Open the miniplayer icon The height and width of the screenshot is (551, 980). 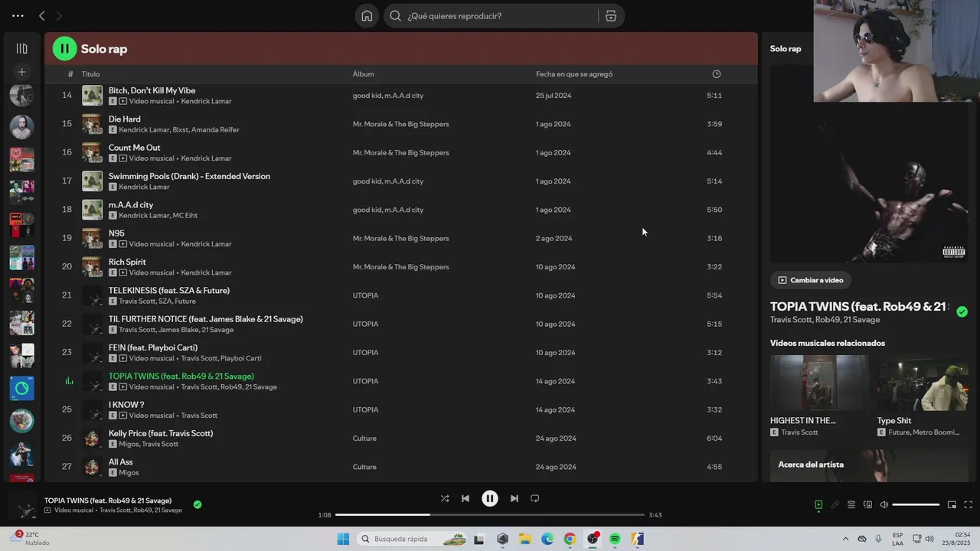click(952, 504)
